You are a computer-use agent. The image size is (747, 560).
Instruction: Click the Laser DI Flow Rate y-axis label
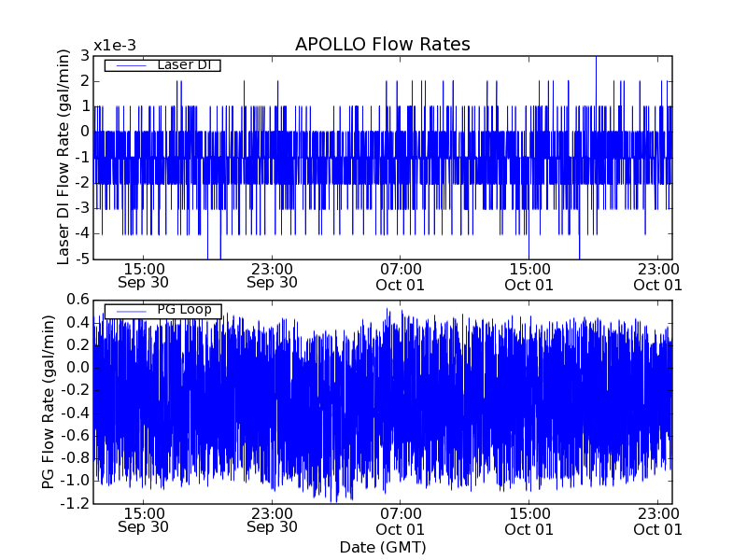[x=64, y=157]
